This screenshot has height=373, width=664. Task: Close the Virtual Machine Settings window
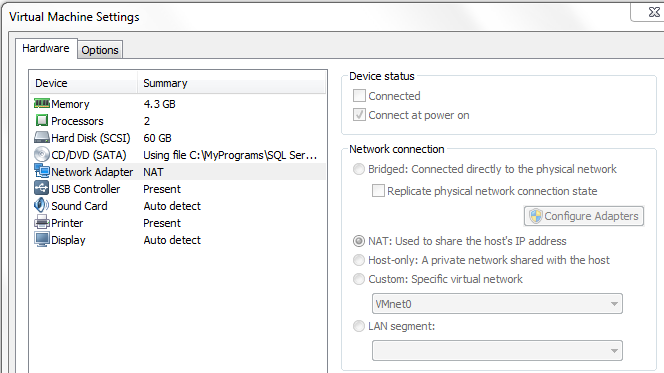(x=653, y=13)
